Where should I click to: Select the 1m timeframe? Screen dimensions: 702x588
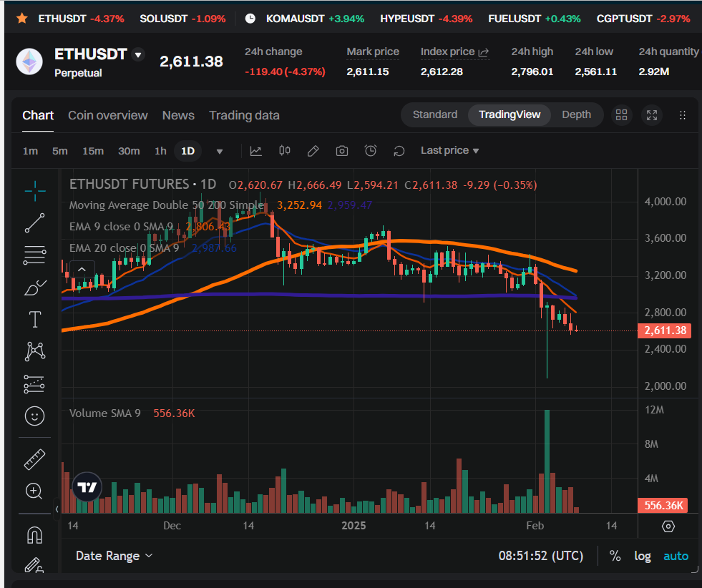(31, 151)
